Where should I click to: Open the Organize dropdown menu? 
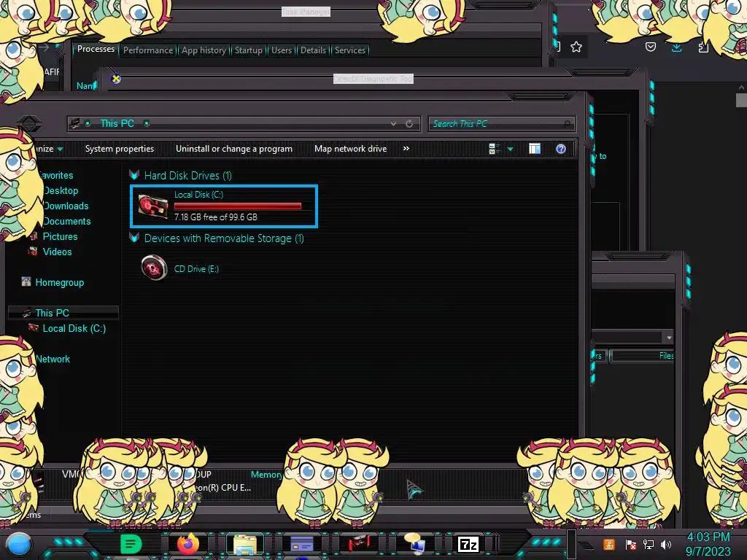click(49, 149)
